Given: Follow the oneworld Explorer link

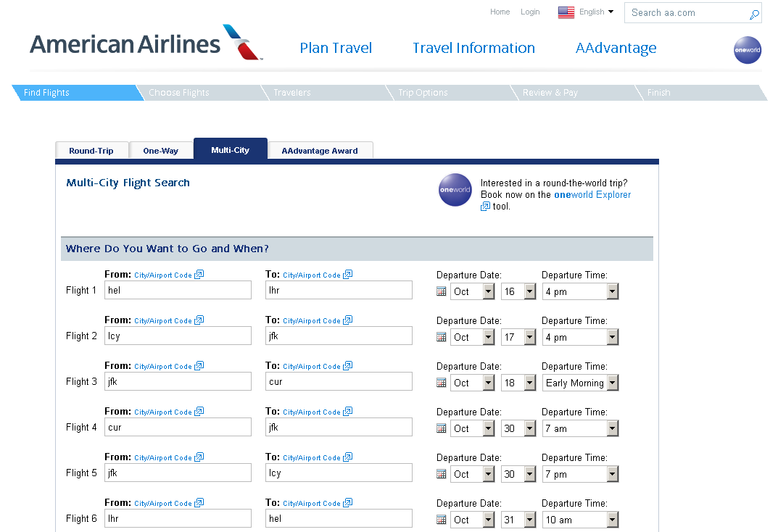Looking at the screenshot, I should coord(592,195).
